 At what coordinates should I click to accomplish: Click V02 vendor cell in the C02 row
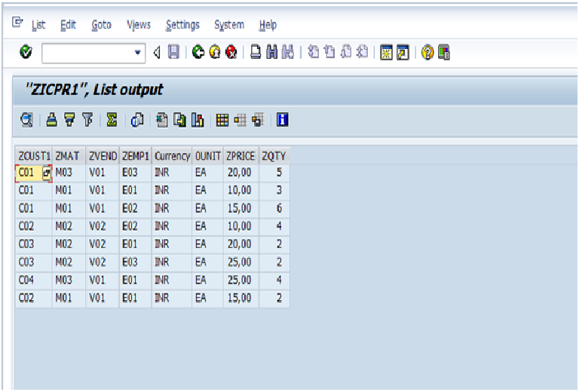[x=103, y=226]
